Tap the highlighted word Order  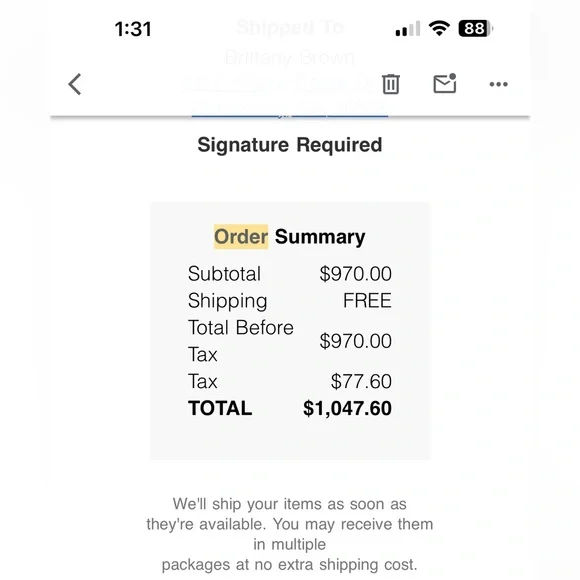pos(241,237)
